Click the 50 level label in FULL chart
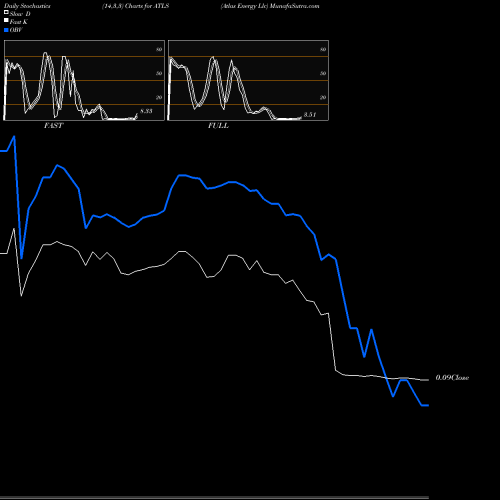The image size is (500, 500). (323, 73)
